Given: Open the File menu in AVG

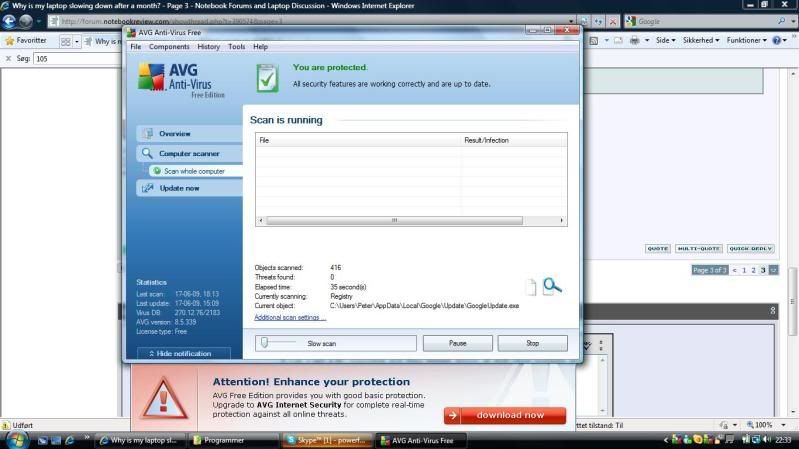Looking at the screenshot, I should [x=136, y=46].
